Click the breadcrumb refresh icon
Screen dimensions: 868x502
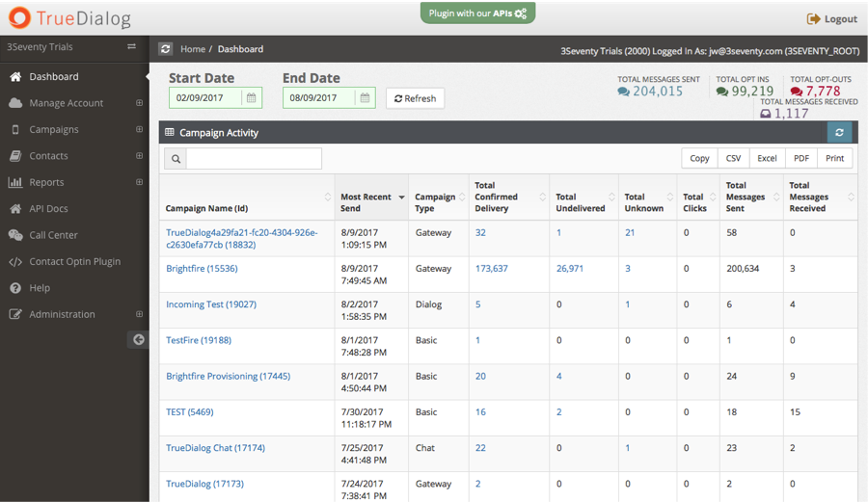166,48
